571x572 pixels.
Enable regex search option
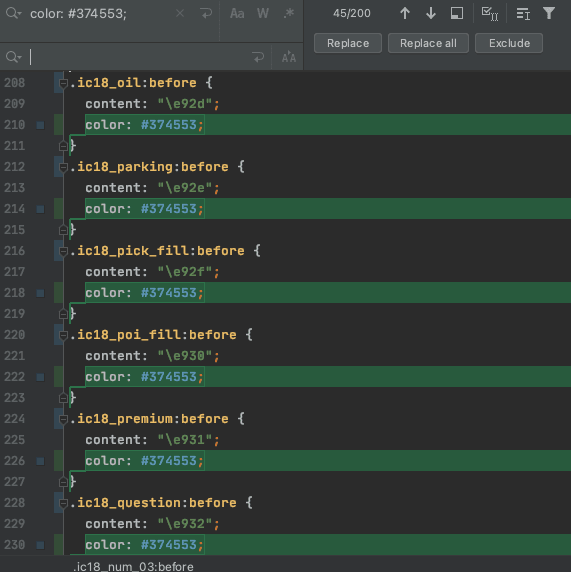pos(289,13)
